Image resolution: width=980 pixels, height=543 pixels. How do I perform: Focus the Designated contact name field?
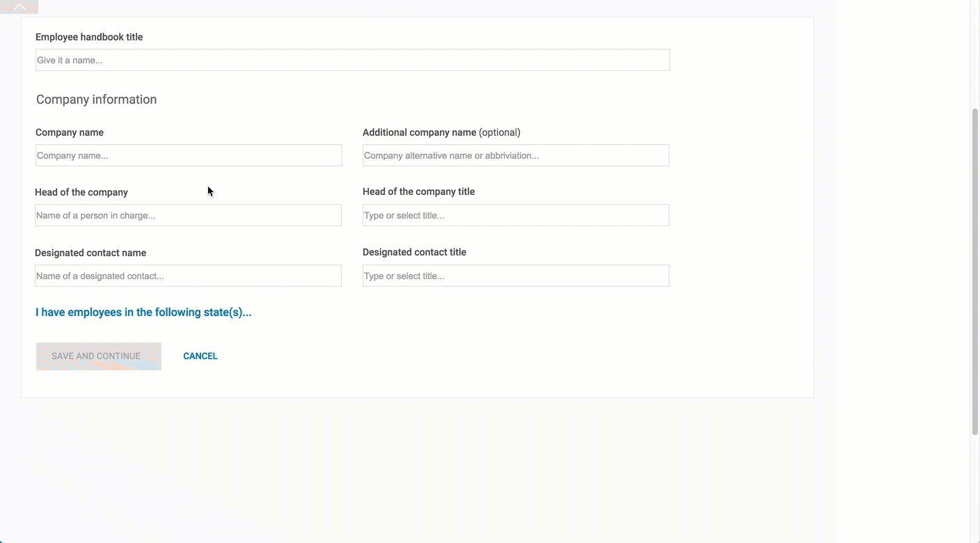tap(188, 276)
